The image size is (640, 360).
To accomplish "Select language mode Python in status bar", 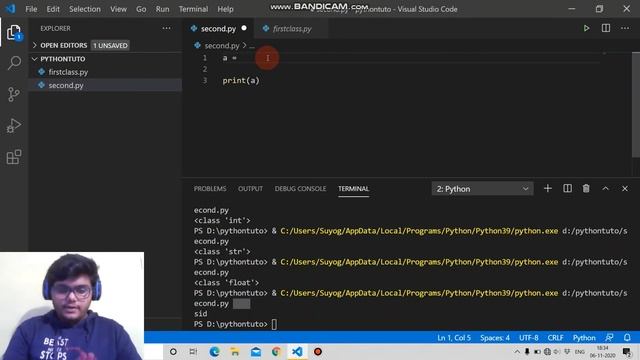I will pyautogui.click(x=584, y=338).
